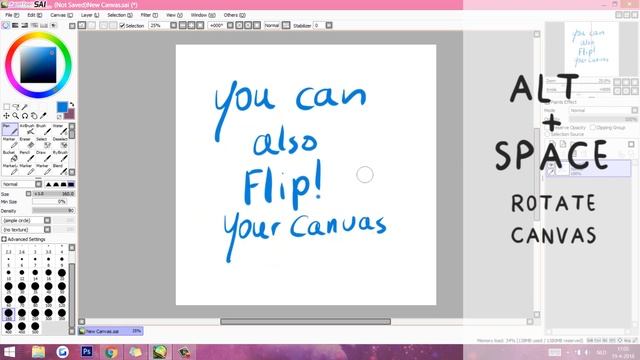Open the Windows Start button
Viewport: 640px width, 360px height.
[x=9, y=352]
